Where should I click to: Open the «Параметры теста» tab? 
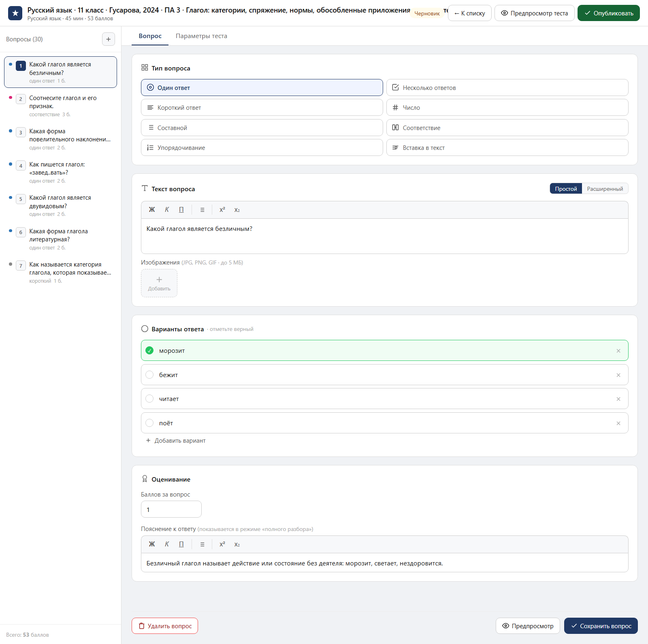point(201,36)
